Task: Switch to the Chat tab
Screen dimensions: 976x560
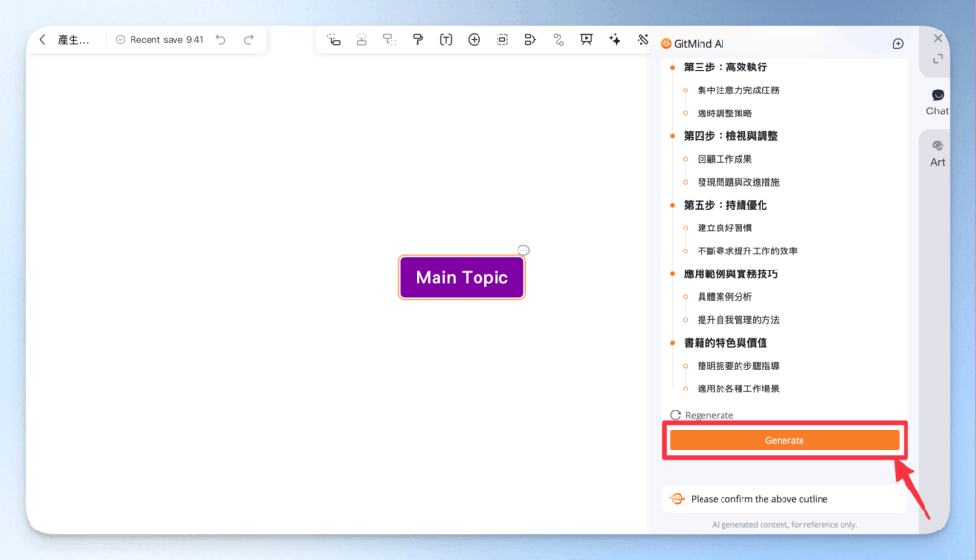Action: click(x=936, y=99)
